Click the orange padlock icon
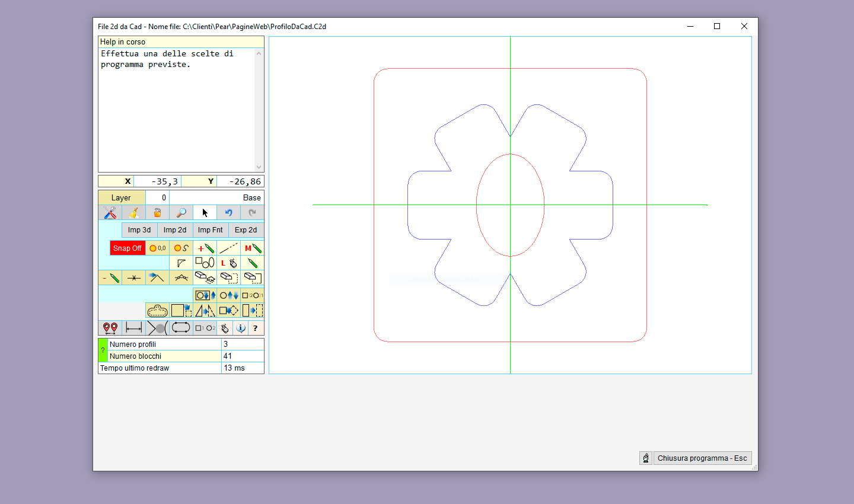Image resolution: width=854 pixels, height=504 pixels. pyautogui.click(x=157, y=212)
